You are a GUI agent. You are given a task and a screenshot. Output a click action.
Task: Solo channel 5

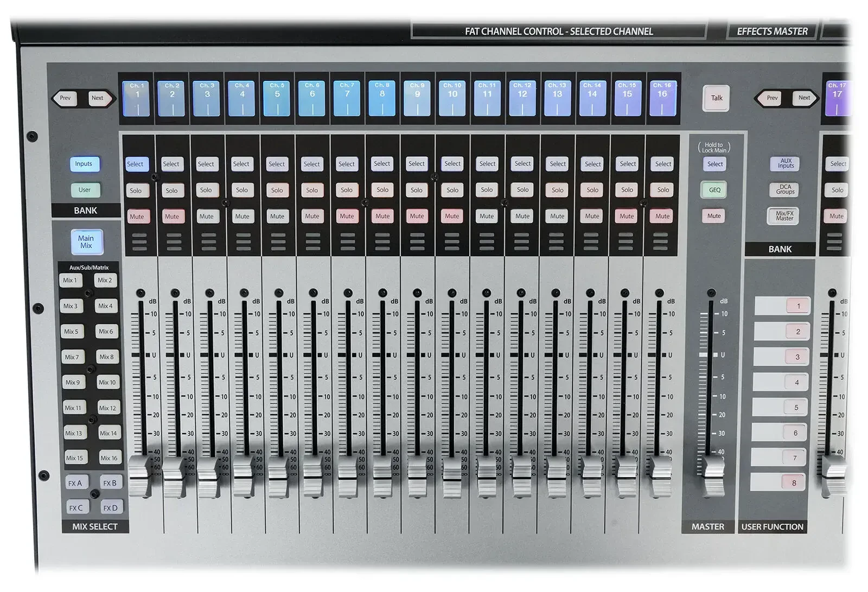pyautogui.click(x=277, y=190)
